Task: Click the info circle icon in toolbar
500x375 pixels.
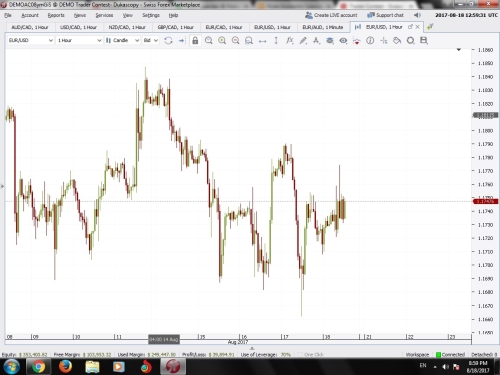Action: 370,41
